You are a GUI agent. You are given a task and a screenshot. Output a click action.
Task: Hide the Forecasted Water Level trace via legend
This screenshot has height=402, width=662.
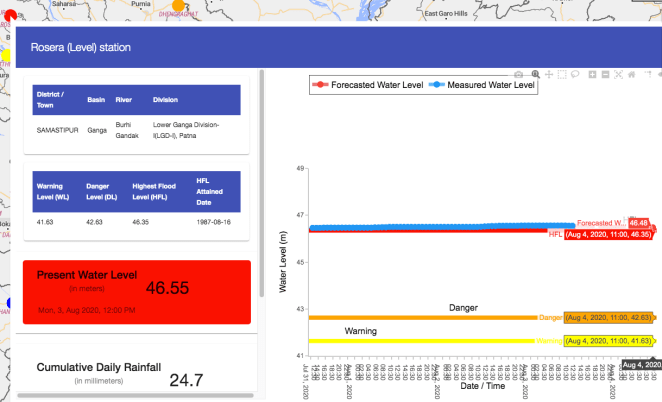coord(368,86)
